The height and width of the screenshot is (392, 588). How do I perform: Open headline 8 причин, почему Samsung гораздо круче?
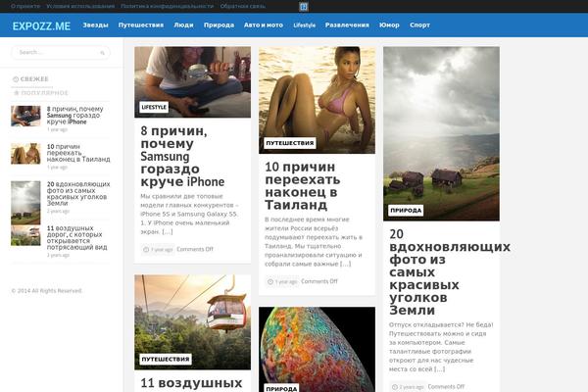tap(182, 157)
